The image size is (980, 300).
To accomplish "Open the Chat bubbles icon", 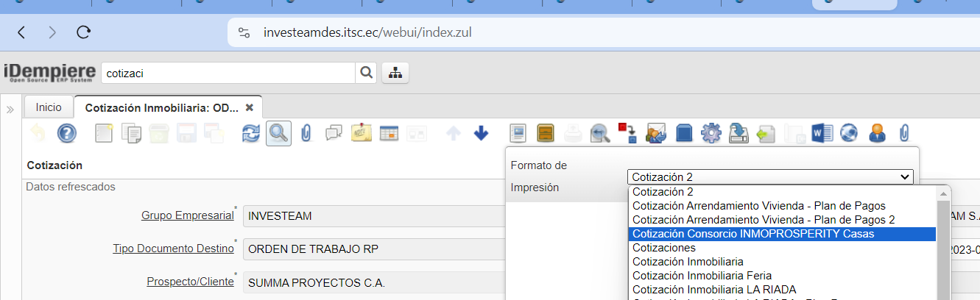I will coord(334,133).
